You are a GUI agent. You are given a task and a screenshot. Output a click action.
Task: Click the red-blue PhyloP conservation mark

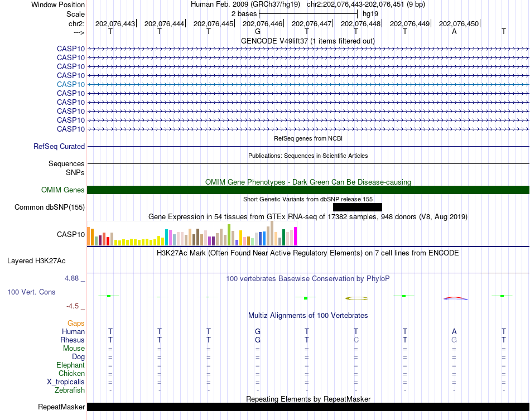[455, 298]
